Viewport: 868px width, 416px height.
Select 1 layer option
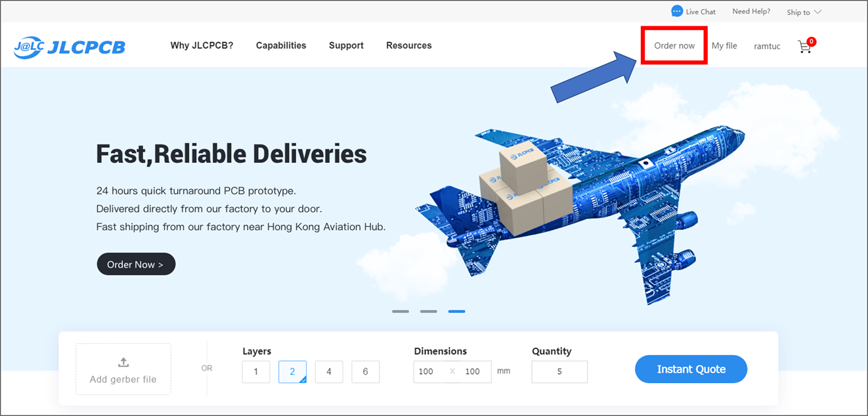[x=255, y=372]
